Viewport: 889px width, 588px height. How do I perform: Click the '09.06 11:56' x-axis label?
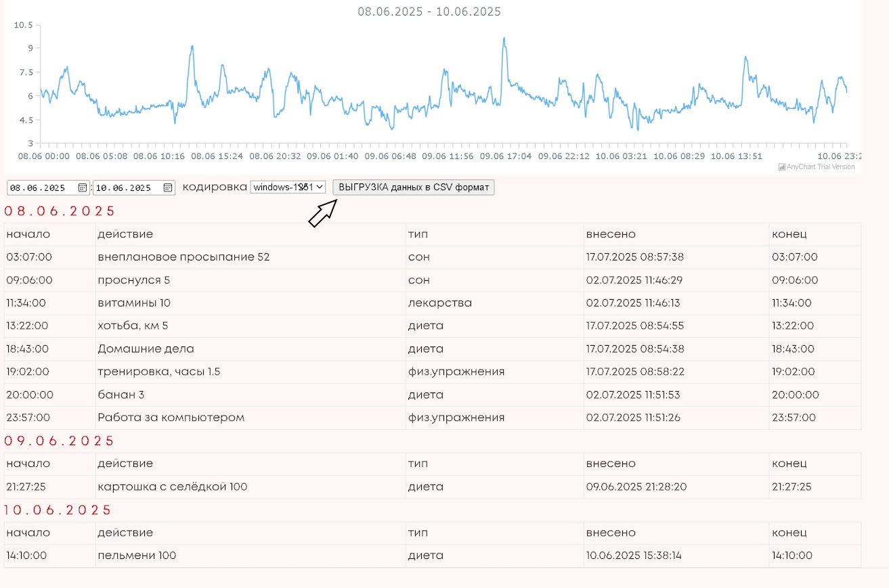pyautogui.click(x=448, y=156)
